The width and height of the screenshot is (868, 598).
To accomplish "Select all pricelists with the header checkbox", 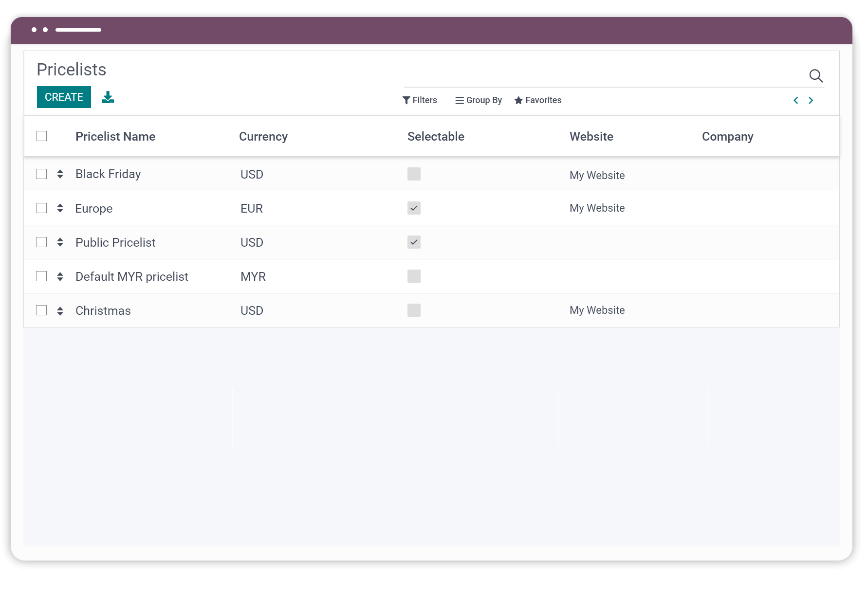I will 41,136.
